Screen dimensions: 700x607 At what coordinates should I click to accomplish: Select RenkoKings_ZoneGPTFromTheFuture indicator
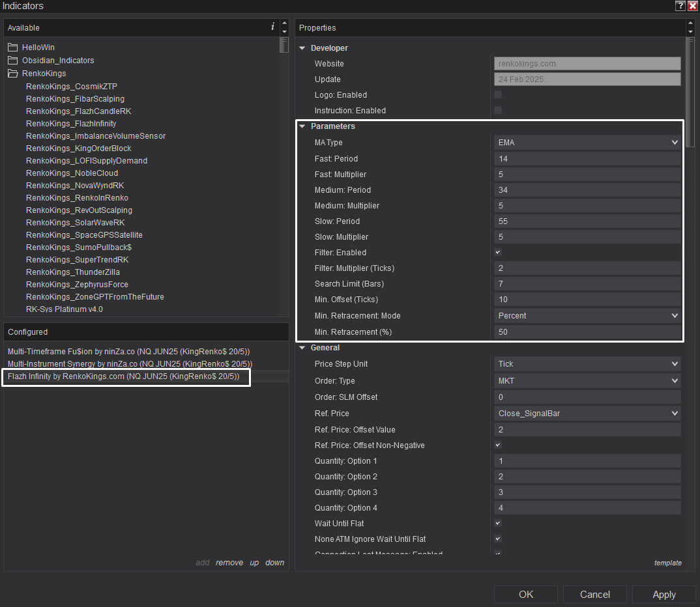[x=95, y=296]
